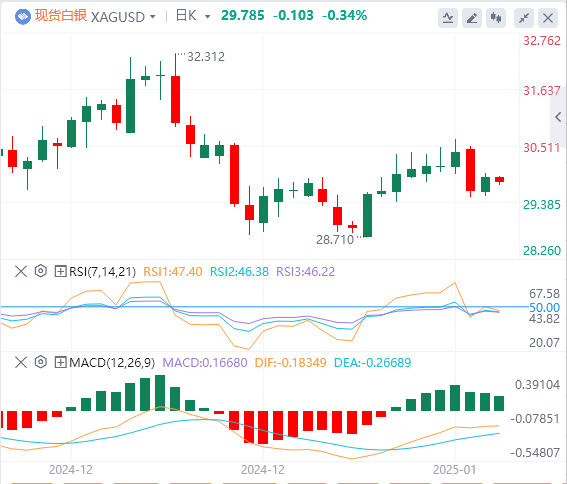Viewport: 567px width, 484px height.
Task: Click the 29.385 price axis label
Action: click(542, 205)
